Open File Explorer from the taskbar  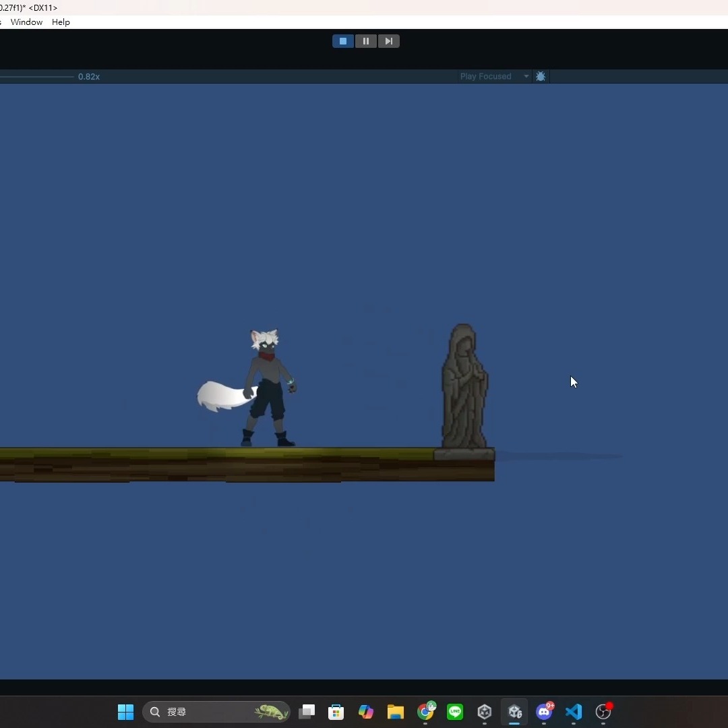coord(396,712)
